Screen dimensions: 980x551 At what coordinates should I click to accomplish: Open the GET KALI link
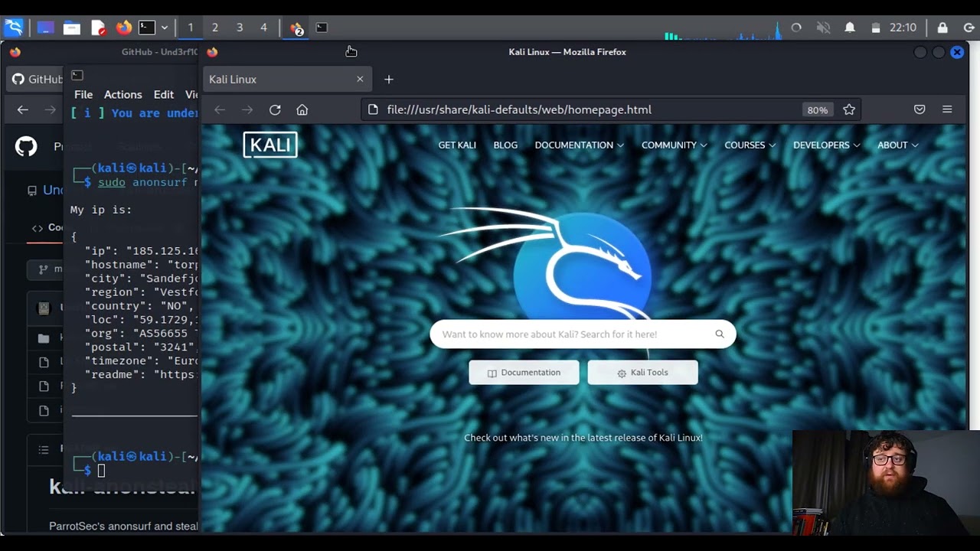[x=457, y=145]
